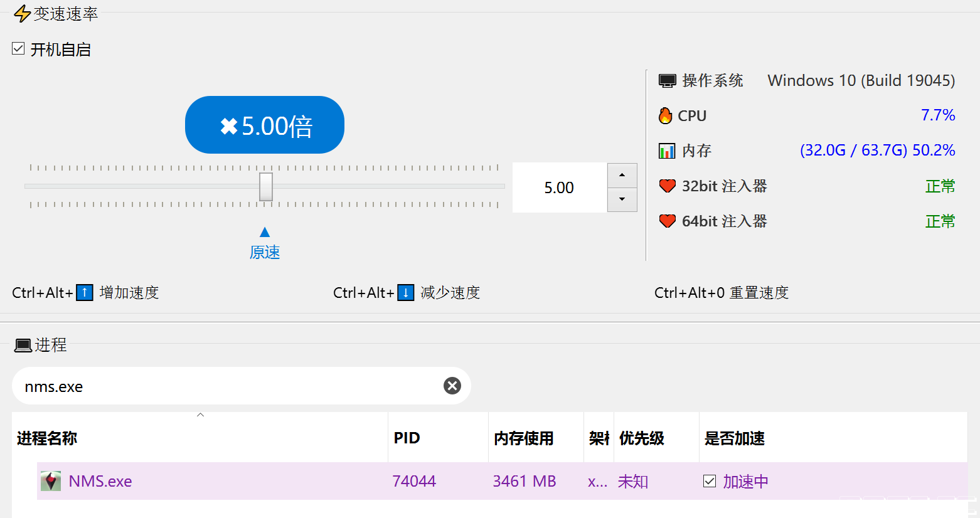Click the speed slider handle
Viewport: 980px width, 518px height.
pyautogui.click(x=266, y=187)
